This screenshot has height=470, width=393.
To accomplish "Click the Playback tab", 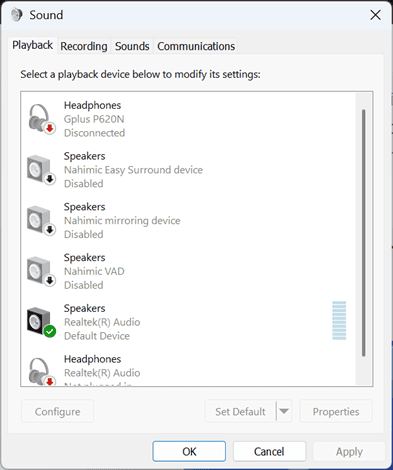I will [x=32, y=45].
